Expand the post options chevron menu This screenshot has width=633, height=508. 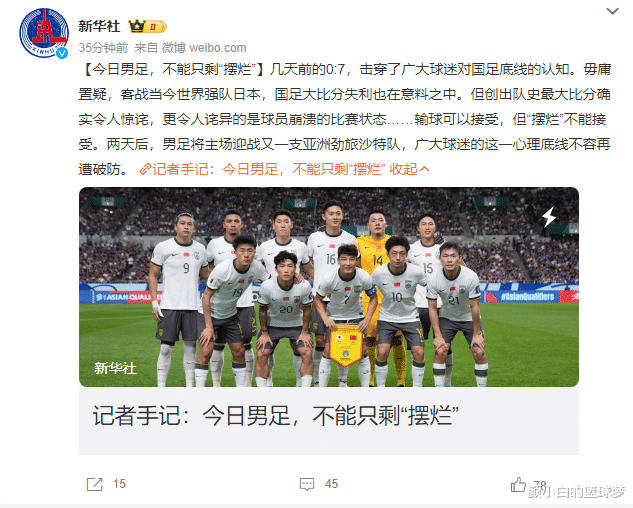[x=612, y=11]
